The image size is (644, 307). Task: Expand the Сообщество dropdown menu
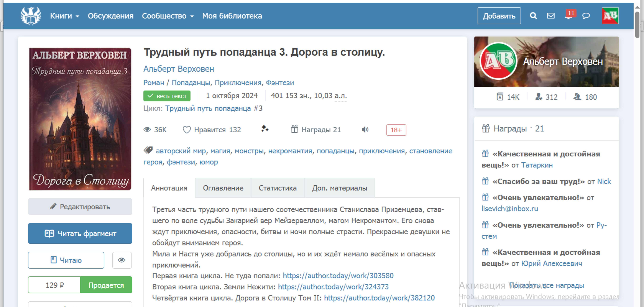tap(168, 16)
